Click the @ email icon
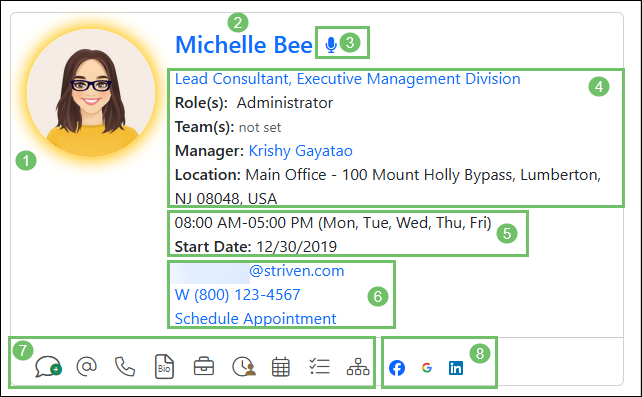The image size is (642, 397). coord(86,366)
